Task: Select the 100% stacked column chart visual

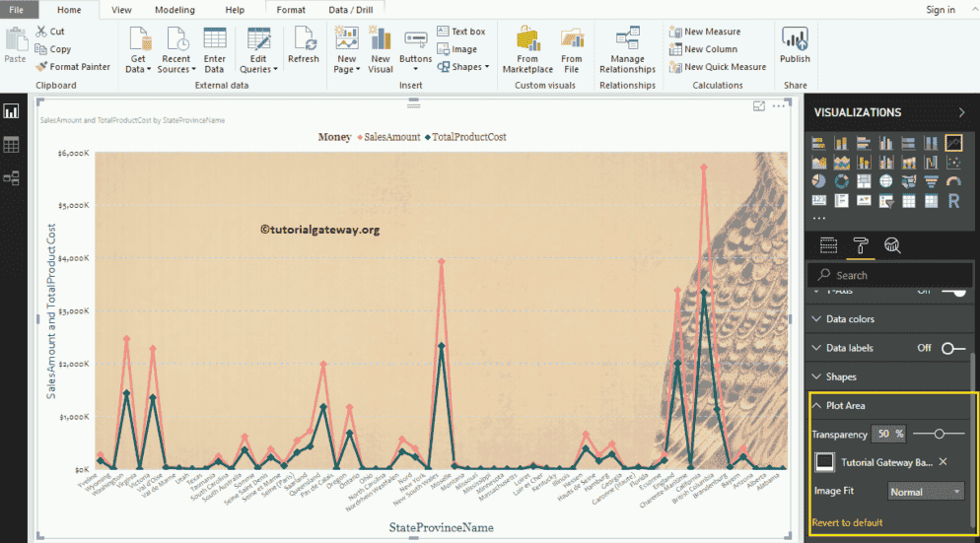Action: click(x=932, y=143)
